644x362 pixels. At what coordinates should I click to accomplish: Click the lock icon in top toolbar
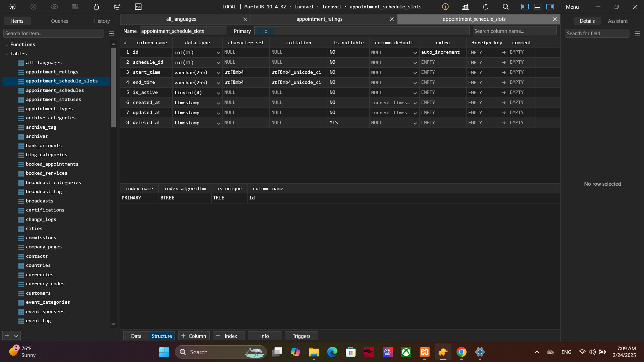click(x=96, y=7)
